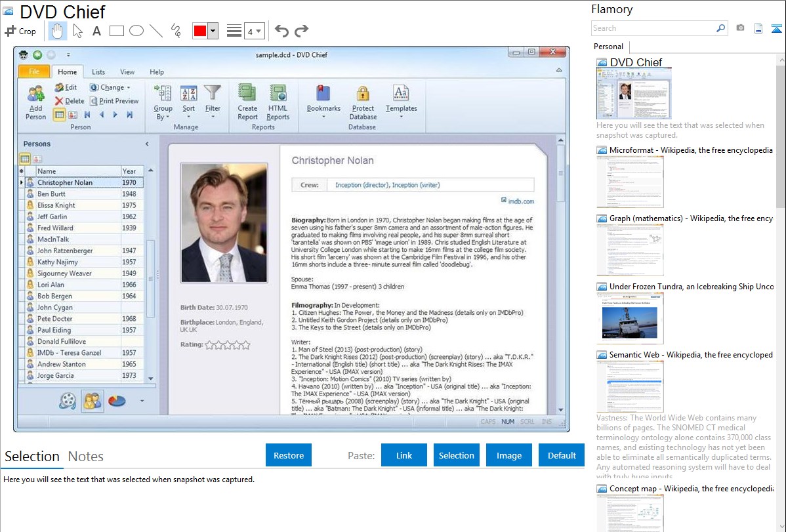Choose the text annotation tool
786x532 pixels.
click(x=96, y=31)
